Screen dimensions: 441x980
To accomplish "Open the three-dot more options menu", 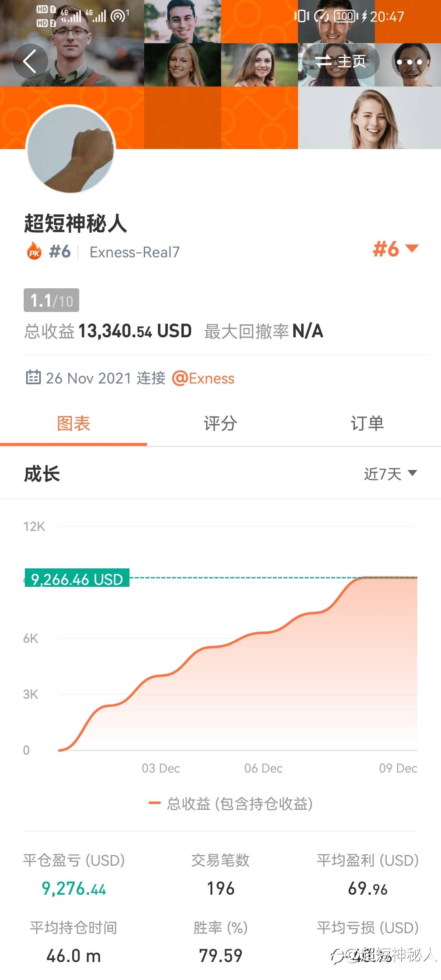I will coord(409,62).
